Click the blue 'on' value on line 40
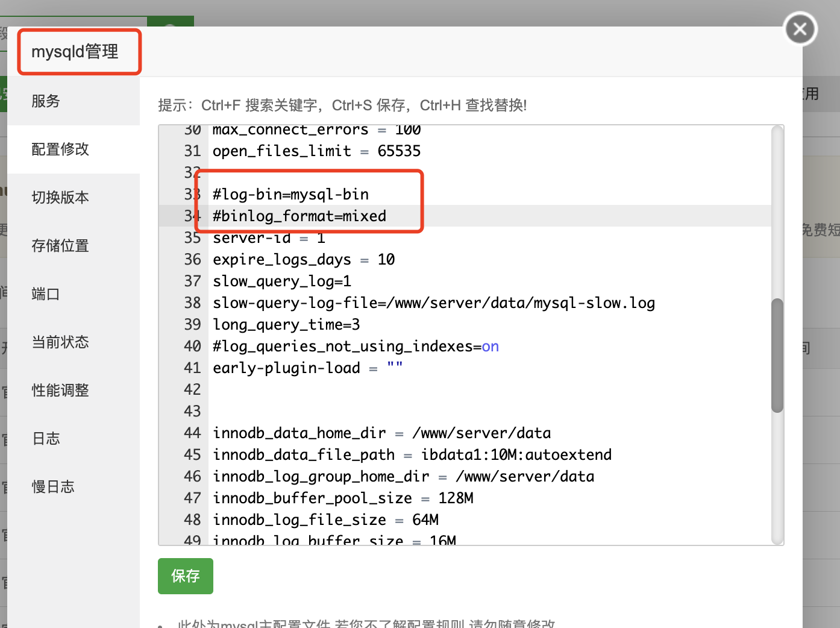Viewport: 840px width, 628px height. point(490,346)
